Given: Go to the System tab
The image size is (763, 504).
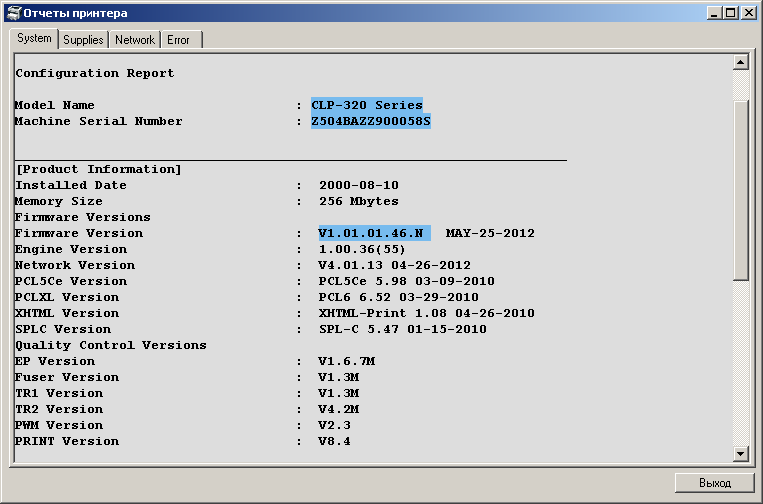Looking at the screenshot, I should (34, 38).
